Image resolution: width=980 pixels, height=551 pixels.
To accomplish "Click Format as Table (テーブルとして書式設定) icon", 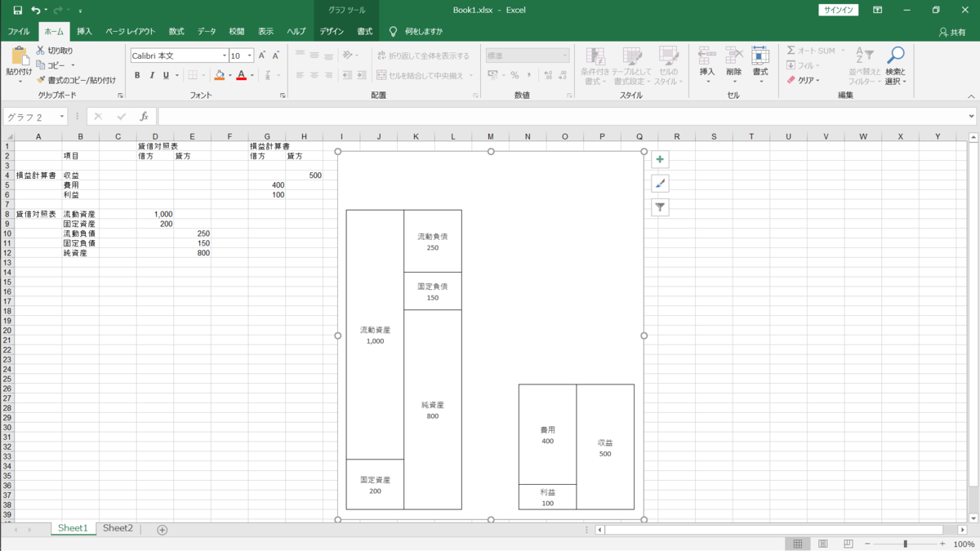I will (x=632, y=57).
